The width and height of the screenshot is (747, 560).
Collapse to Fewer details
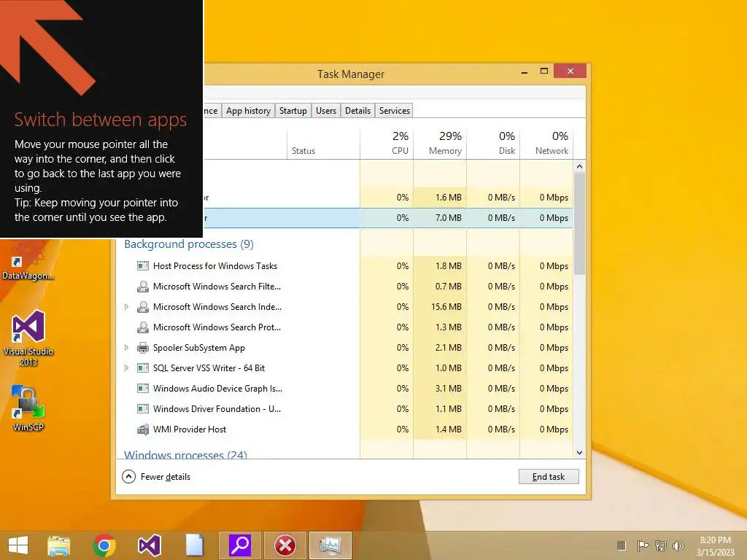(x=156, y=477)
